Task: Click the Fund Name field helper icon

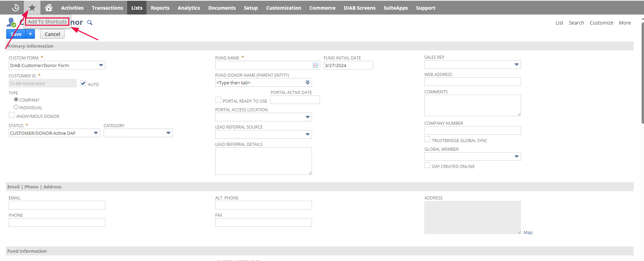Action: [x=315, y=65]
